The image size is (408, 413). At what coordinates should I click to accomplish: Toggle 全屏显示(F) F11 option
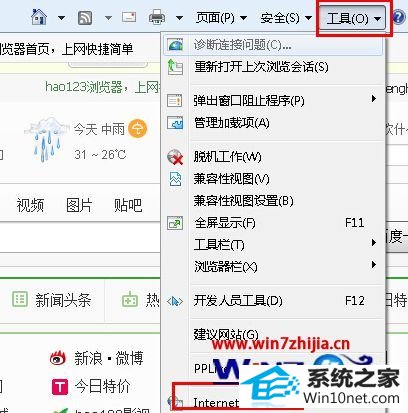pos(273,223)
